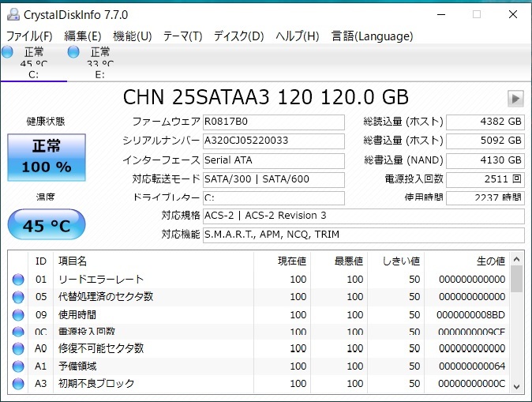
Task: Click the power-on count 2511 回 value
Action: 485,179
